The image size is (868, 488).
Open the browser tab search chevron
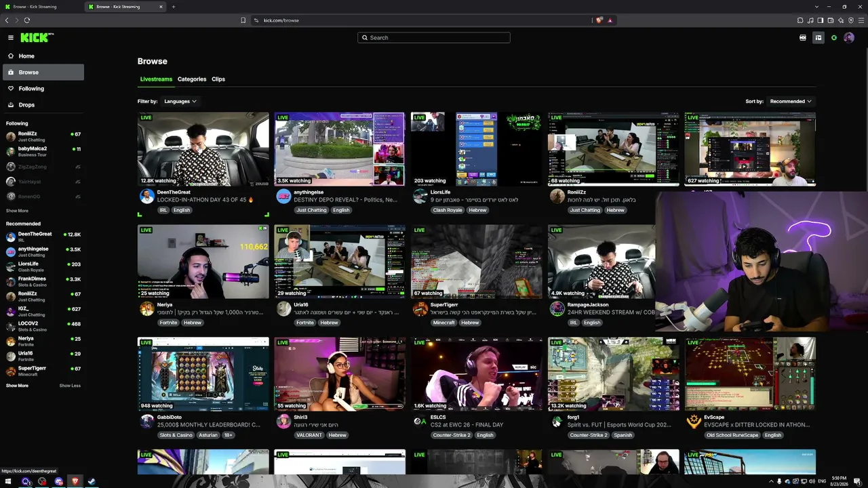pyautogui.click(x=816, y=7)
